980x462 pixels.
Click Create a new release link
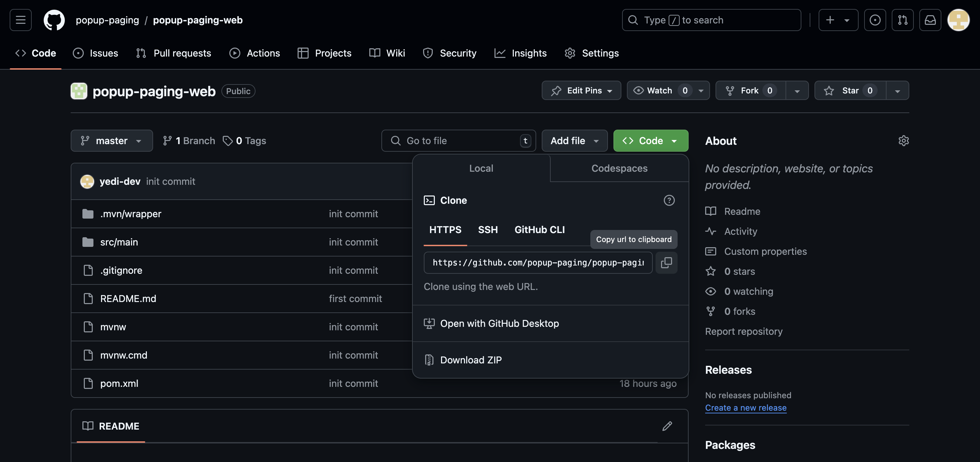click(745, 408)
